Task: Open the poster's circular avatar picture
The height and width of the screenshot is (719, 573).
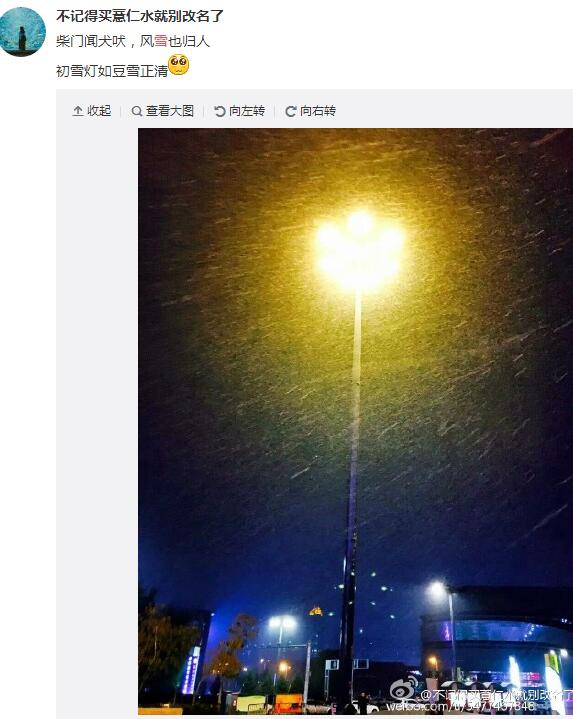Action: point(22,32)
